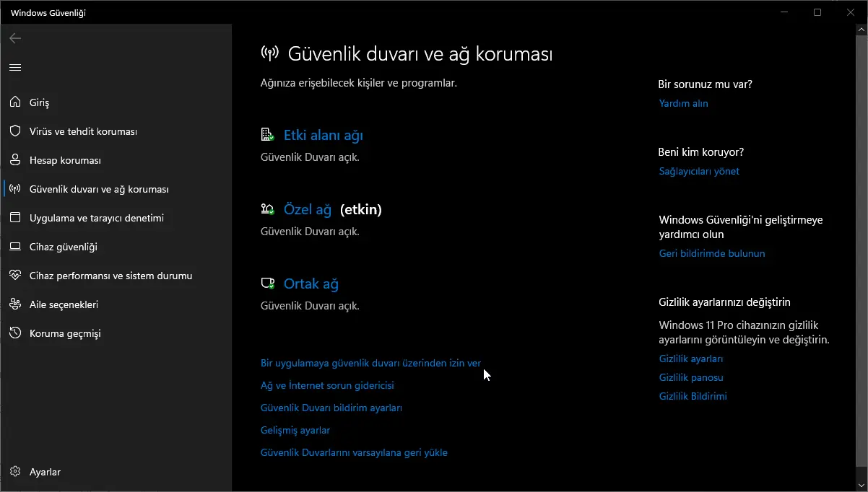Click the Virüs ve tehdit koruması shield icon
868x492 pixels.
[x=15, y=131]
